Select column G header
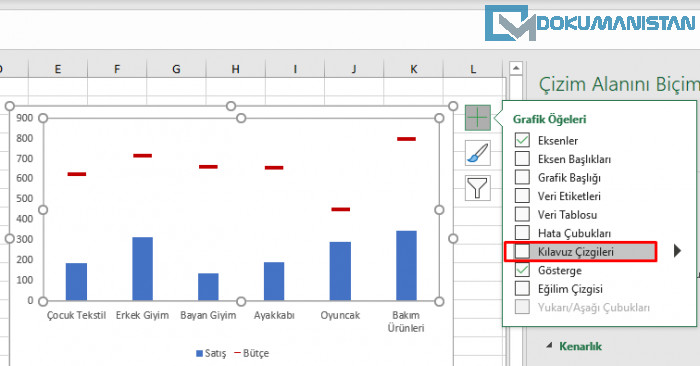This screenshot has height=366, width=700. pos(176,69)
